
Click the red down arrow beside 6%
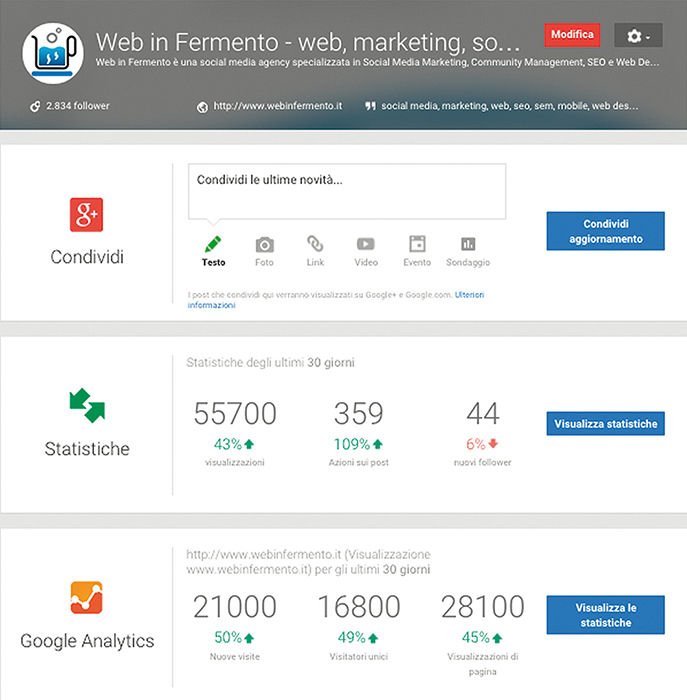(493, 443)
